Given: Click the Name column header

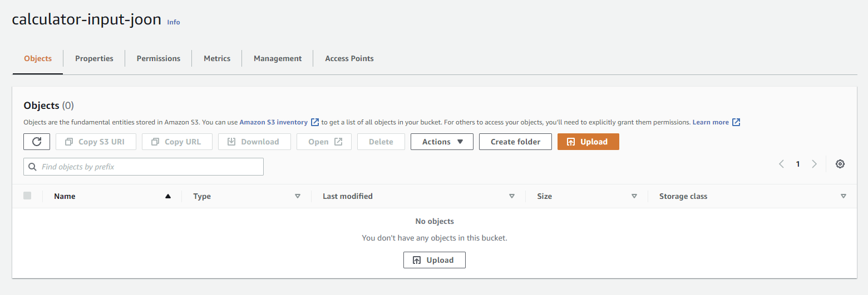Looking at the screenshot, I should pos(65,196).
